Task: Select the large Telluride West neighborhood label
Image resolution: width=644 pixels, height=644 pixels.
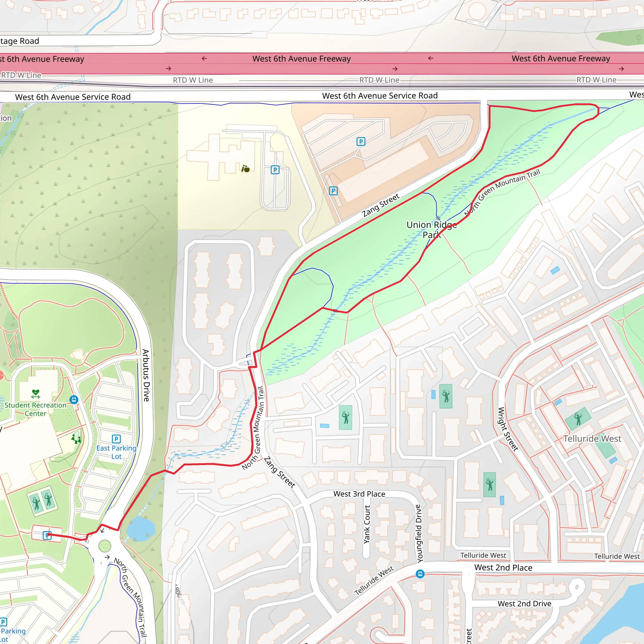Action: click(x=592, y=439)
